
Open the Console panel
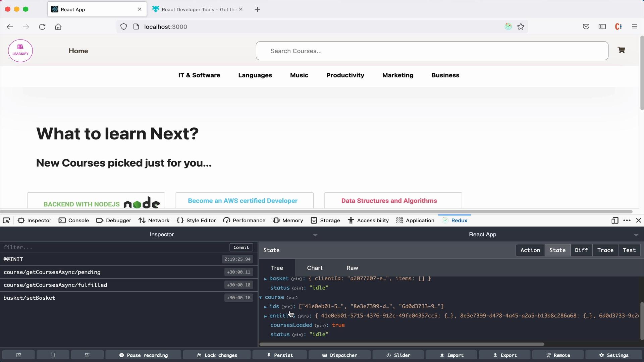tap(79, 220)
